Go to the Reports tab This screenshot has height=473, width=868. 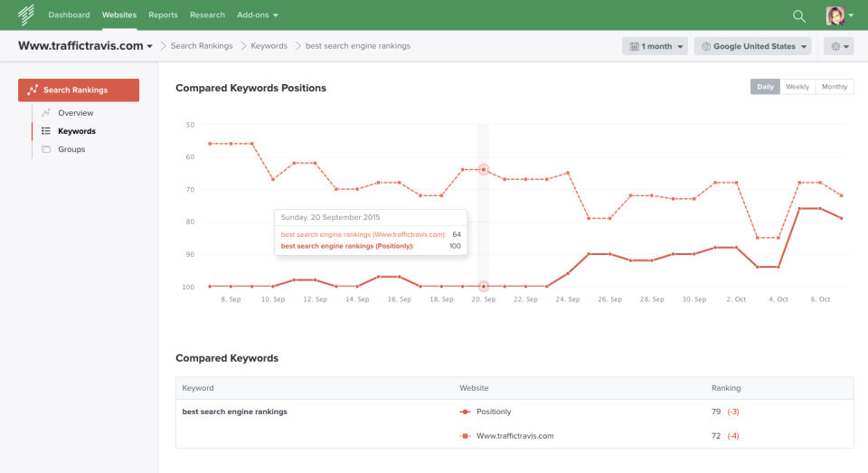[164, 15]
